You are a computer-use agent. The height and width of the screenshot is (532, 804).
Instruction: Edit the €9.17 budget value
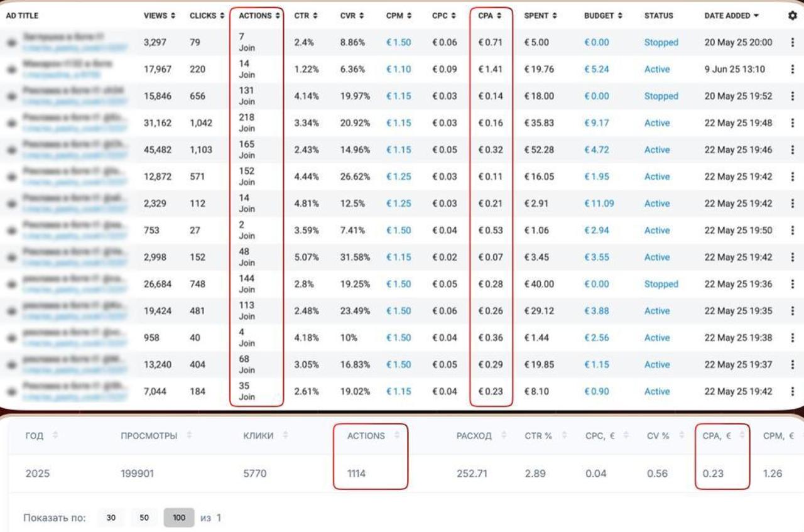[596, 123]
